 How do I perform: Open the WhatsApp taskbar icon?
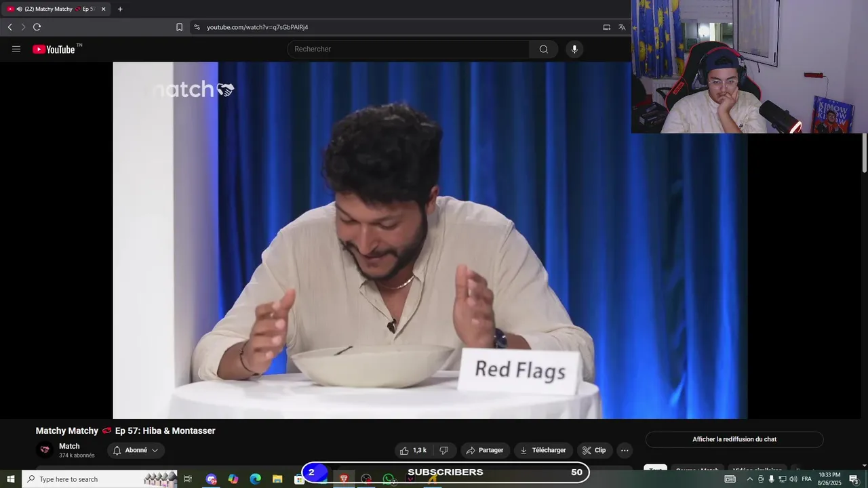pos(389,479)
